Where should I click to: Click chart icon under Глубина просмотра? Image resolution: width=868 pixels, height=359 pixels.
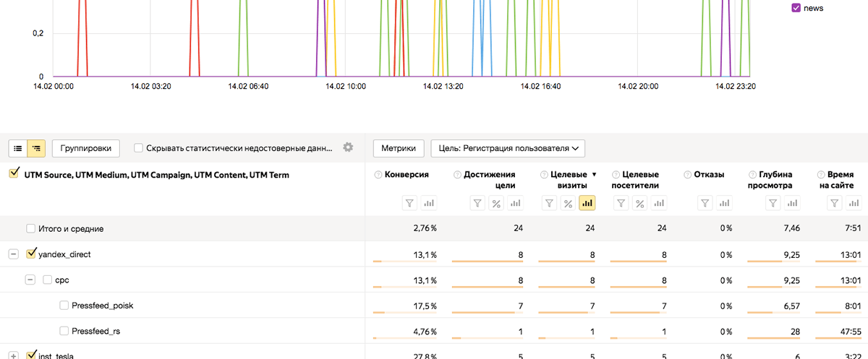coord(791,204)
